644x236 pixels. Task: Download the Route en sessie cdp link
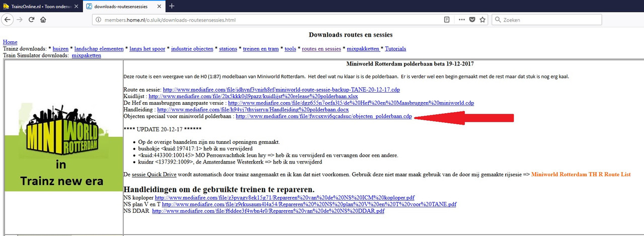[x=281, y=89]
